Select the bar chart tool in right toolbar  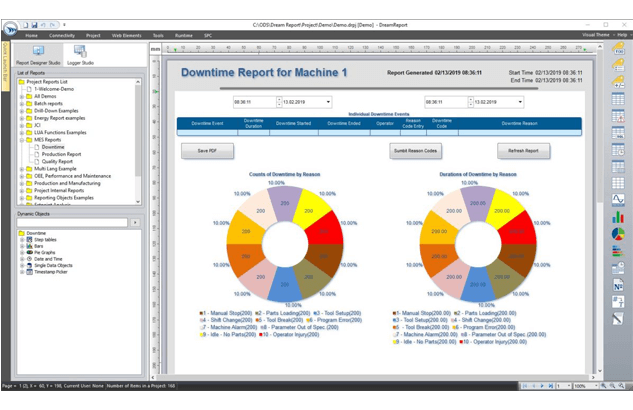pyautogui.click(x=617, y=216)
